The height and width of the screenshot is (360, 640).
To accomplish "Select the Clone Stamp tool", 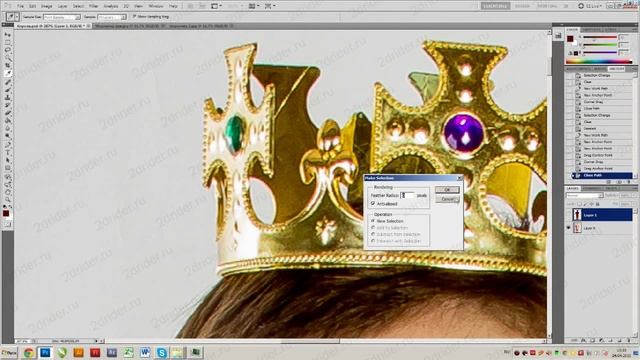I will [x=8, y=98].
